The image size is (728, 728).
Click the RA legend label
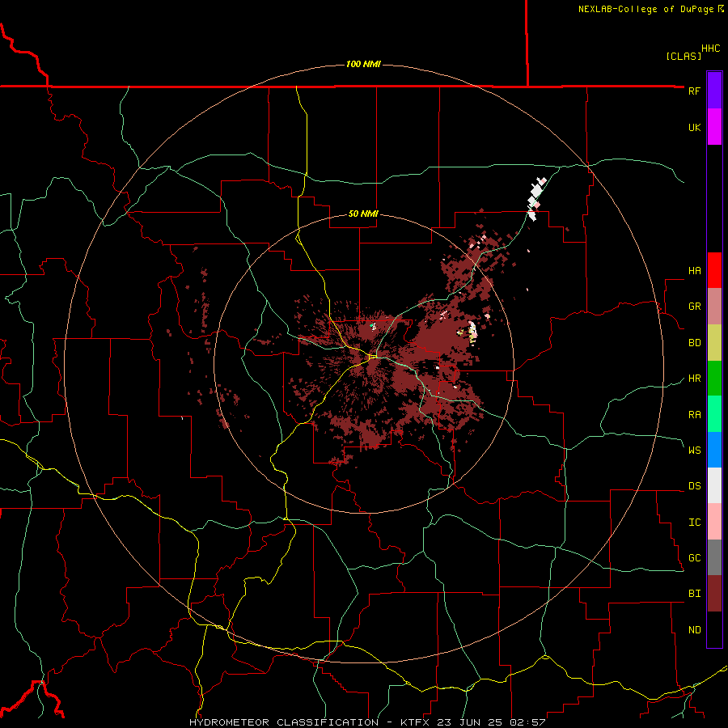[694, 415]
